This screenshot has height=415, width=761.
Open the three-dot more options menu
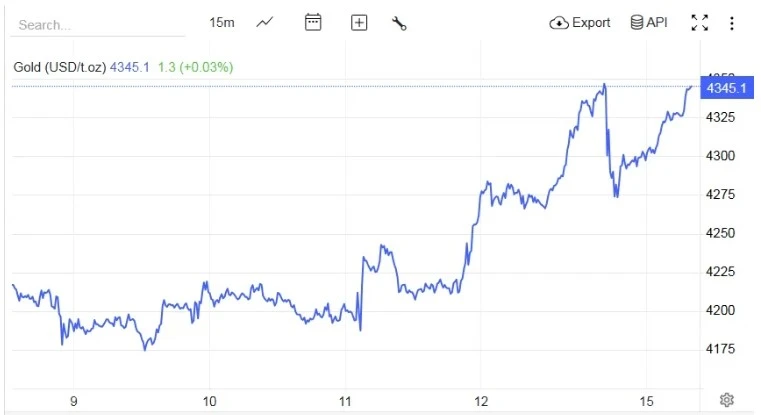(x=732, y=23)
